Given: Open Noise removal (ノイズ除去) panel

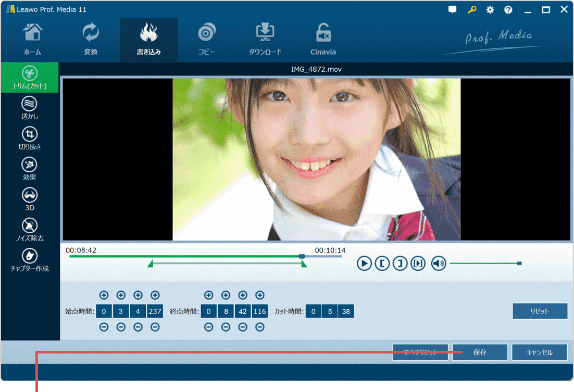Looking at the screenshot, I should coord(29,230).
